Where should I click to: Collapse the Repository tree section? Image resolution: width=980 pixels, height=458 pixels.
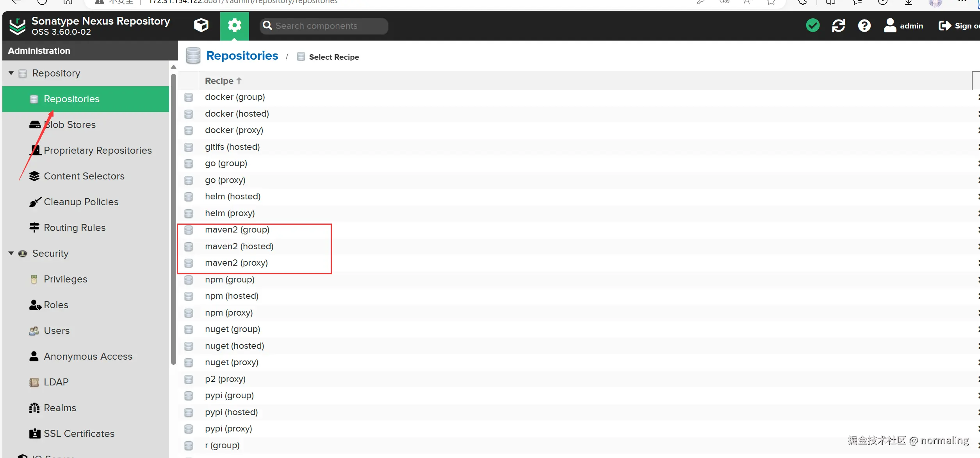click(x=11, y=73)
